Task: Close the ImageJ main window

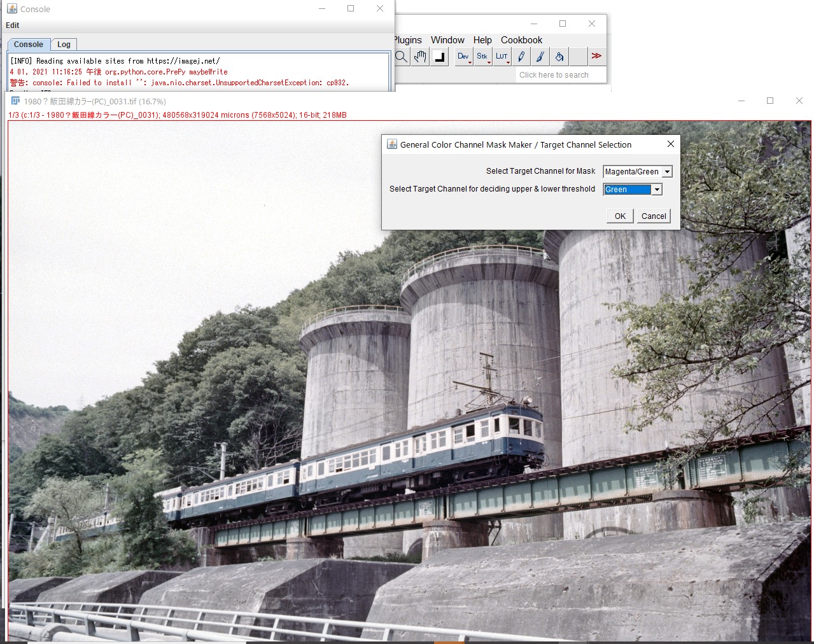Action: (592, 24)
